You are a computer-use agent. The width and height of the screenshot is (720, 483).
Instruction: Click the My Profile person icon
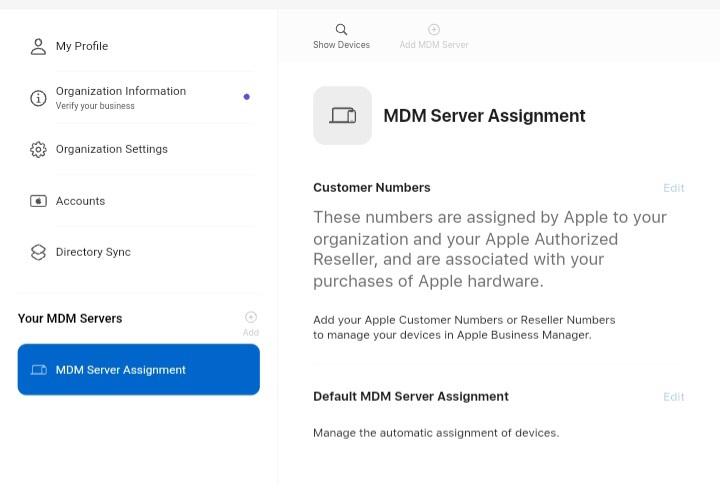coord(39,46)
